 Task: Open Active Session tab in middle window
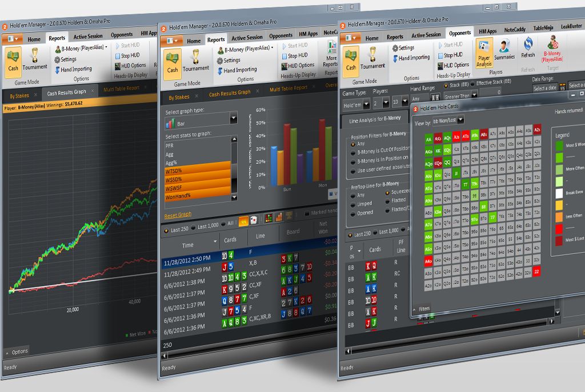(x=247, y=38)
